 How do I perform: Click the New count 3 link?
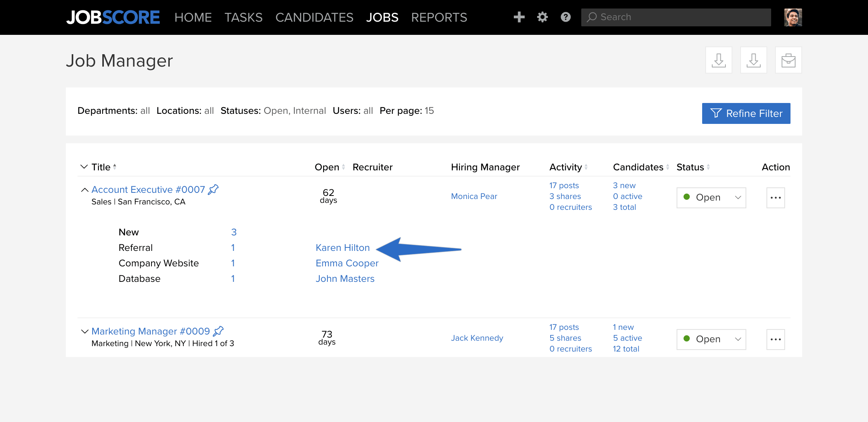[x=234, y=232]
